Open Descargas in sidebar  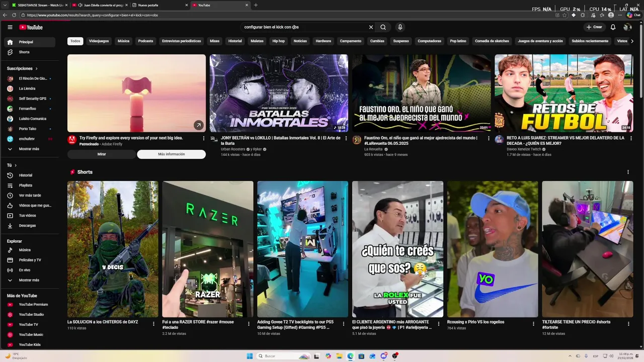[31, 226]
